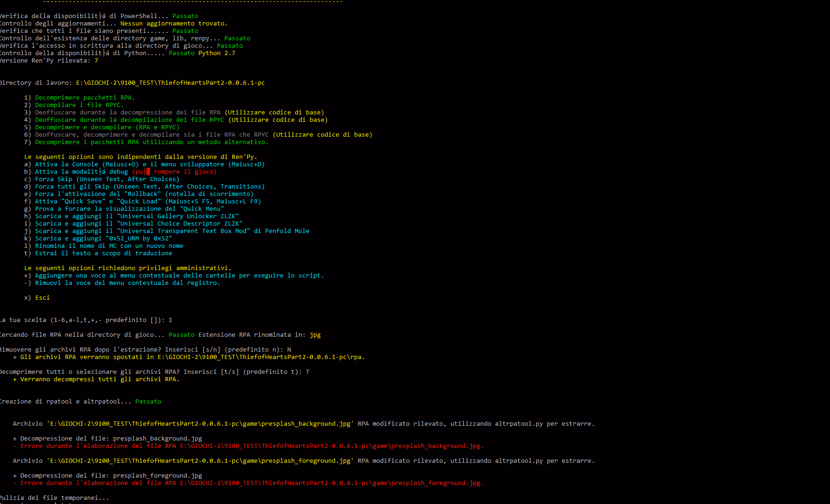Click option h Universal Gallery Unlocker ZLZK
This screenshot has height=504, width=830.
coord(137,216)
